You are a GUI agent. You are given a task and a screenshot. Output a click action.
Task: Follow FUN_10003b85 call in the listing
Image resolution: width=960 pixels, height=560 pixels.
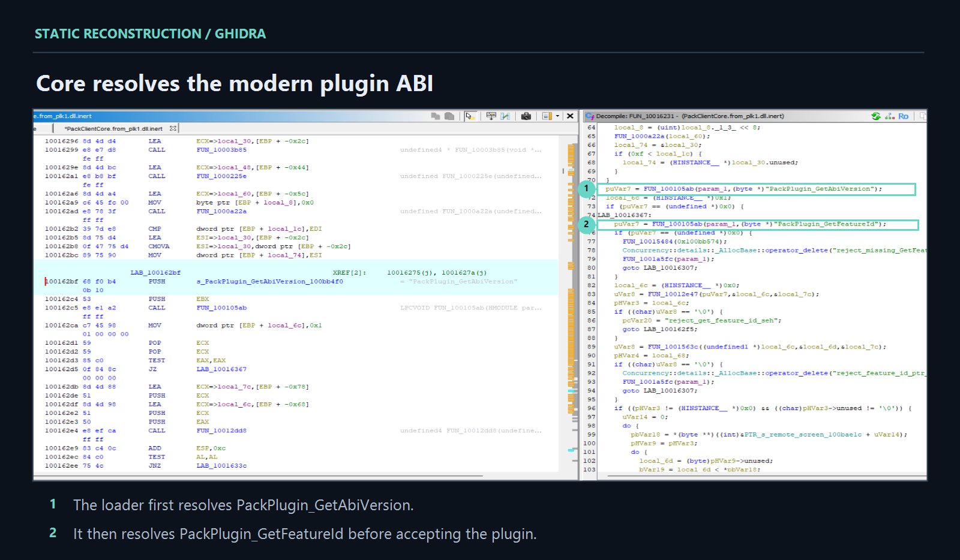[221, 150]
